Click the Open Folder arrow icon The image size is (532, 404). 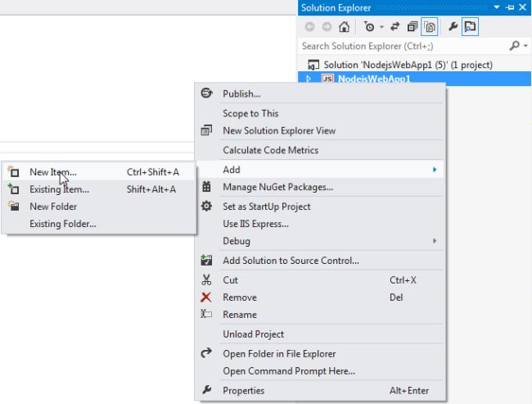(x=206, y=353)
